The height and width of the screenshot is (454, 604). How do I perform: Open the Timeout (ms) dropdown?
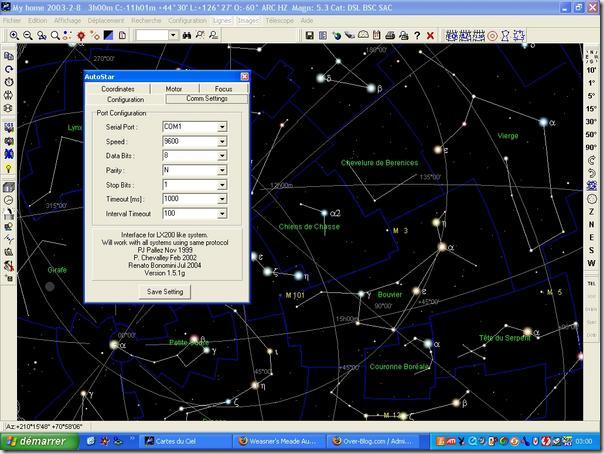222,199
